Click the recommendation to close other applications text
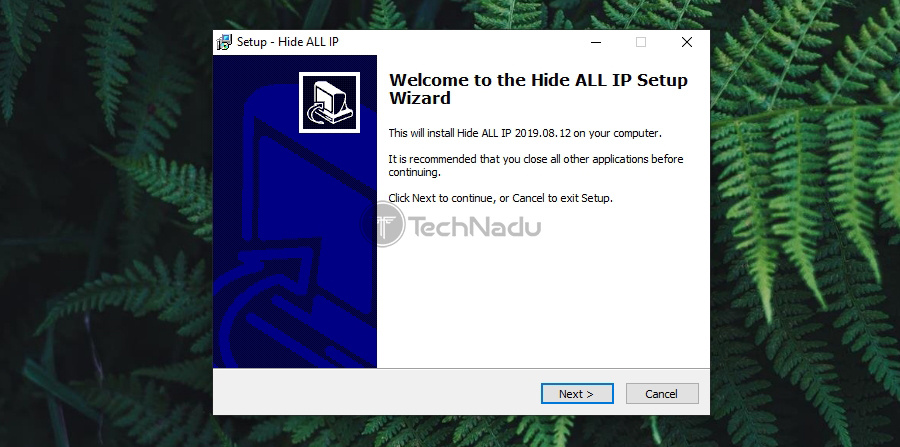 536,165
